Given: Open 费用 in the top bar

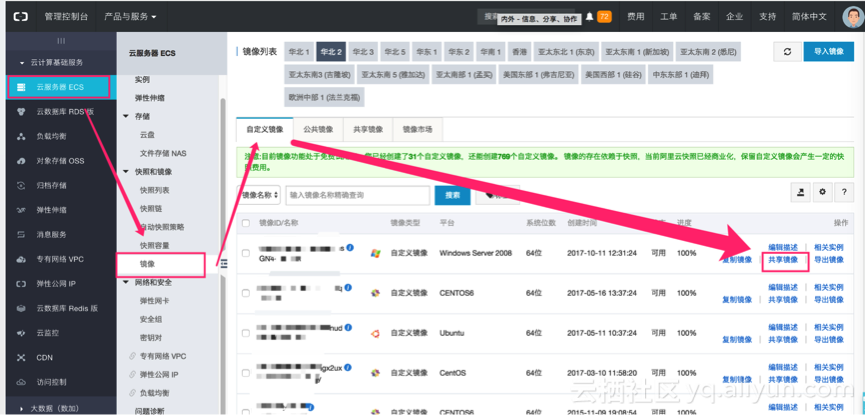Looking at the screenshot, I should click(x=636, y=17).
